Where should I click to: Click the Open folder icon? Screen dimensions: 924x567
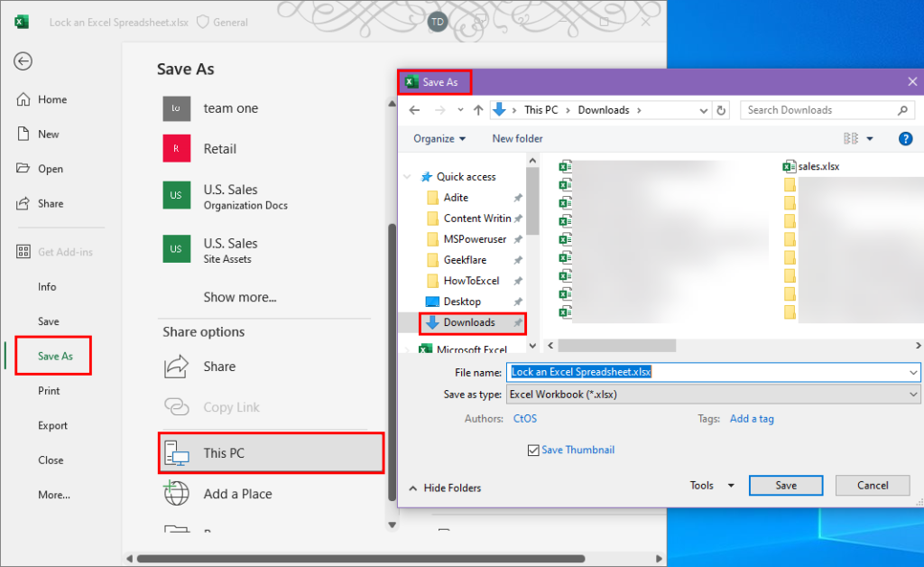(23, 168)
